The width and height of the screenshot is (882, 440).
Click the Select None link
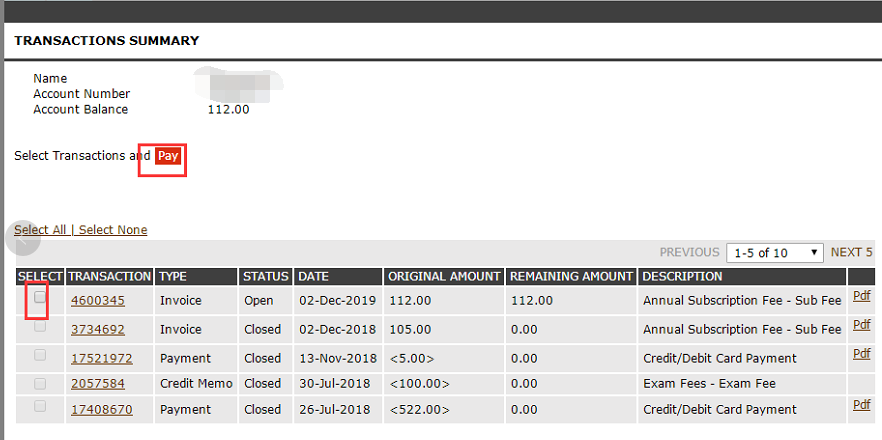(x=113, y=230)
